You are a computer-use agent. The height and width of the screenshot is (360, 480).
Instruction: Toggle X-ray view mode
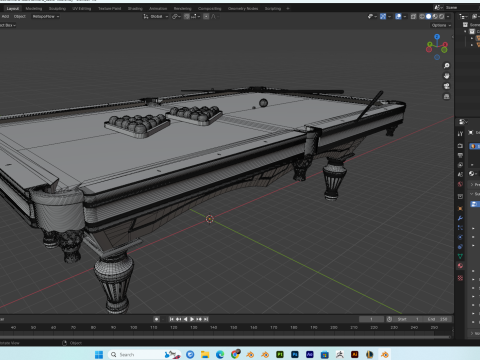tap(413, 16)
